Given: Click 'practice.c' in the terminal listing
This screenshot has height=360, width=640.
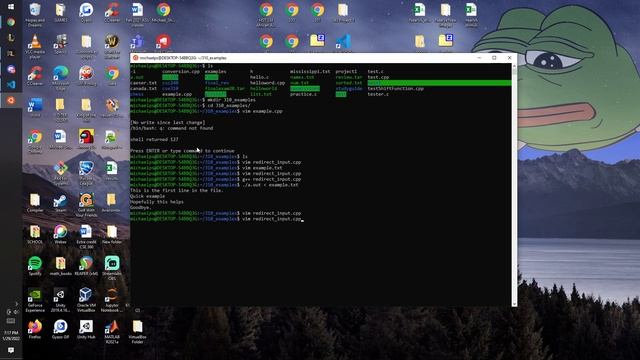Looking at the screenshot, I should [303, 94].
